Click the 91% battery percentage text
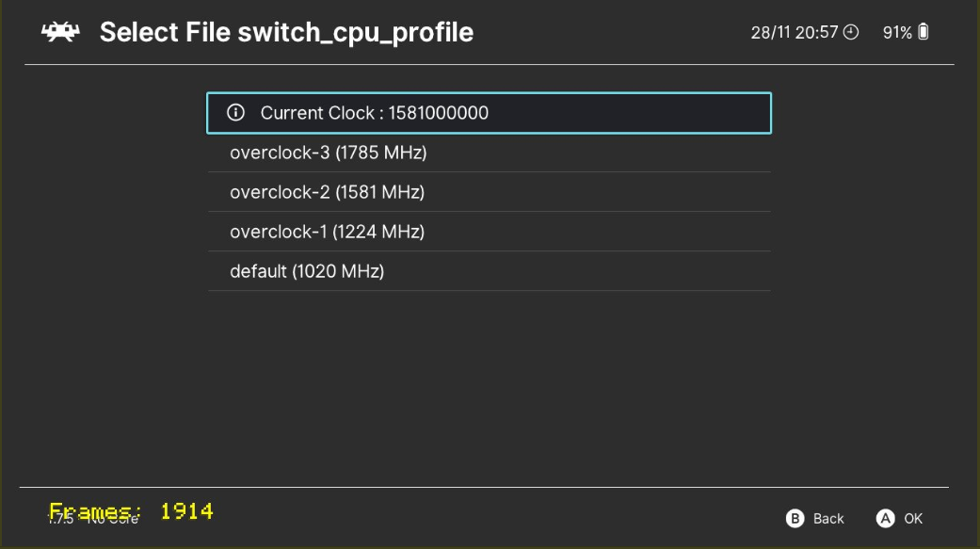This screenshot has width=980, height=549. [x=897, y=33]
